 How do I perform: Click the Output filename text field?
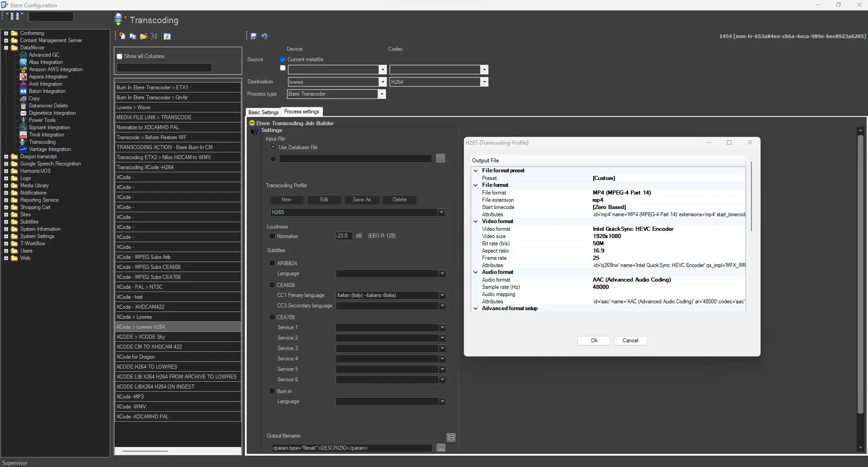coord(351,448)
